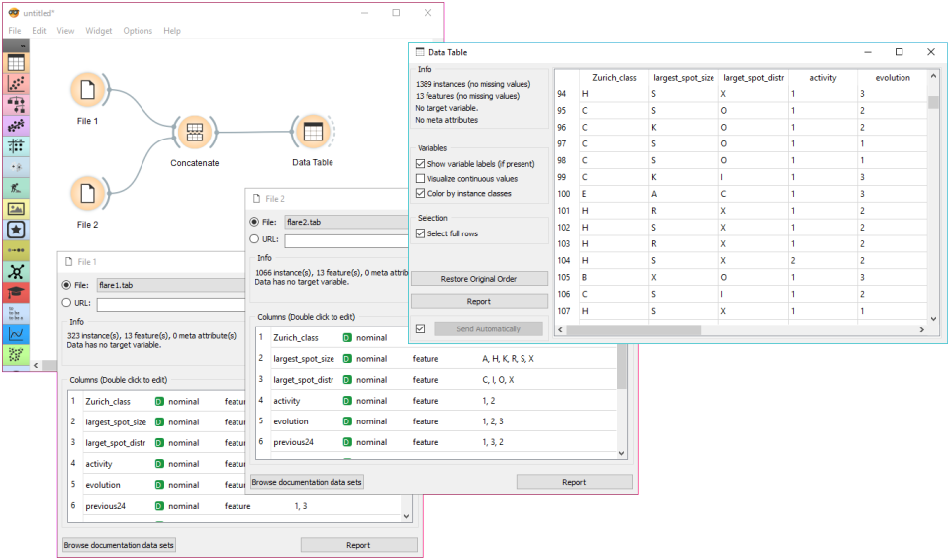Toggle Color by instance classes
The image size is (950, 560).
(x=420, y=193)
